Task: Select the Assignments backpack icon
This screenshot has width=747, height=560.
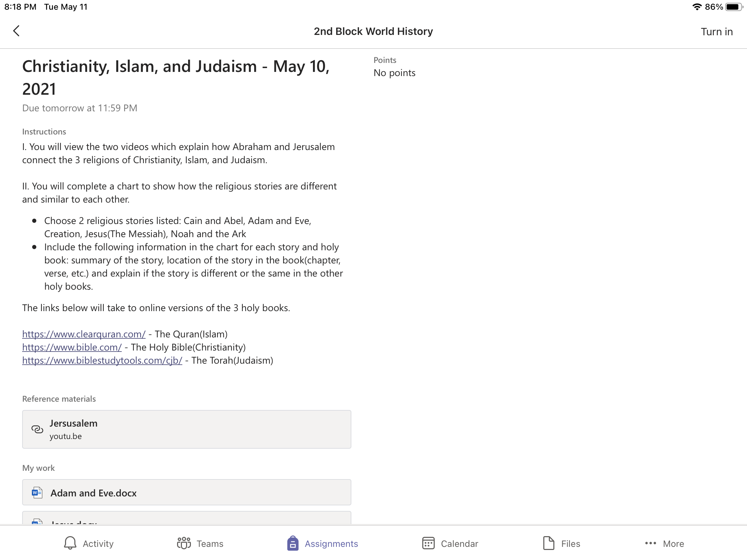Action: 293,543
